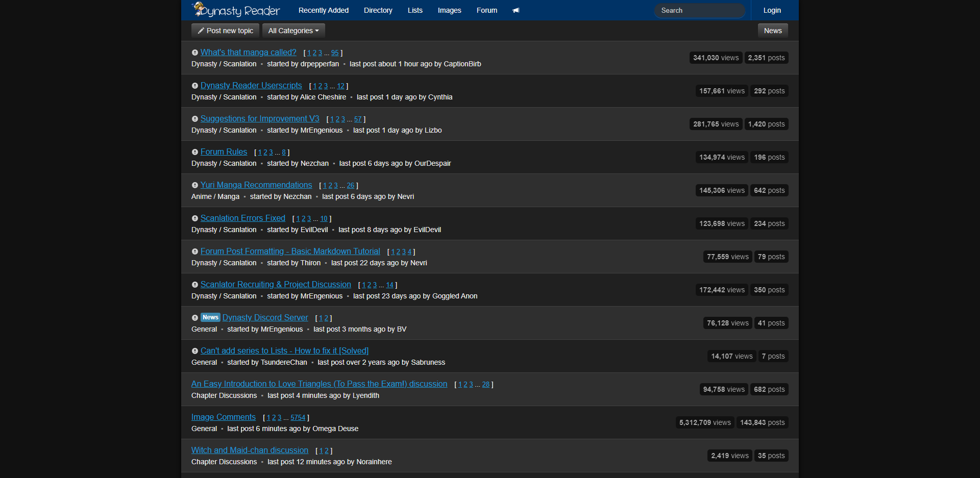Expand the All Categories dropdown
Viewport: 980px width, 478px height.
293,31
